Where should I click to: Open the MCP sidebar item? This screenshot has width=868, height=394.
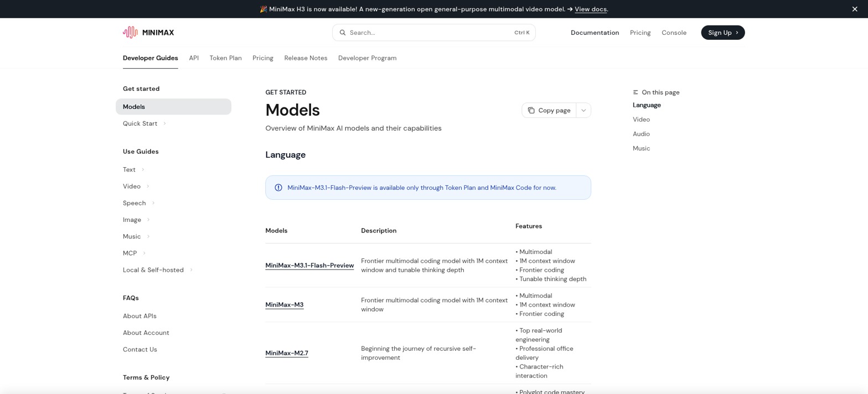click(x=130, y=253)
